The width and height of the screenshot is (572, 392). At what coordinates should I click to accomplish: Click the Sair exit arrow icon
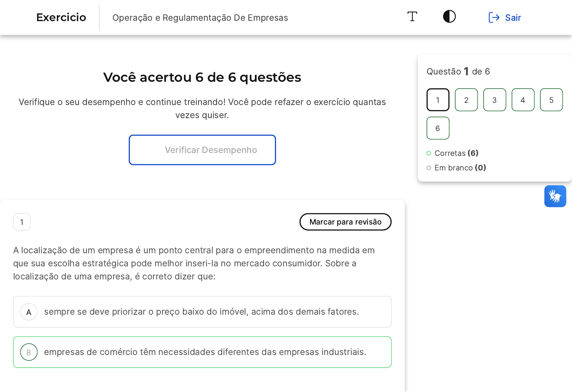494,17
